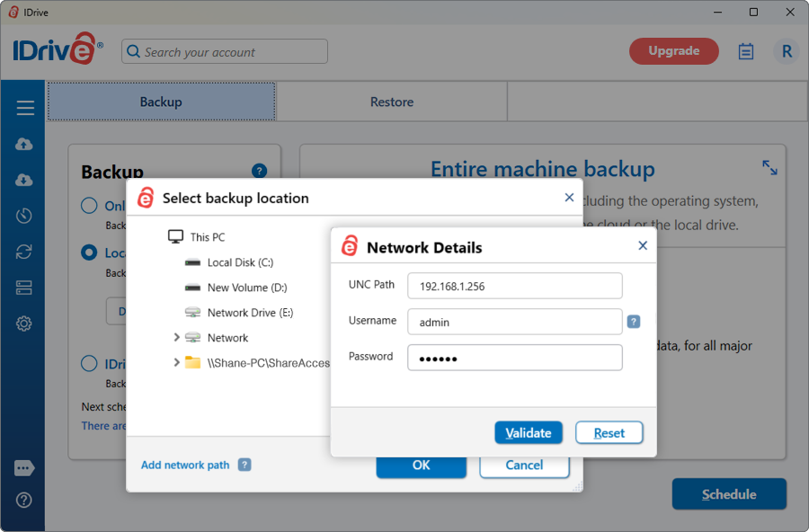Click the Password input field
The height and width of the screenshot is (532, 809).
click(515, 358)
